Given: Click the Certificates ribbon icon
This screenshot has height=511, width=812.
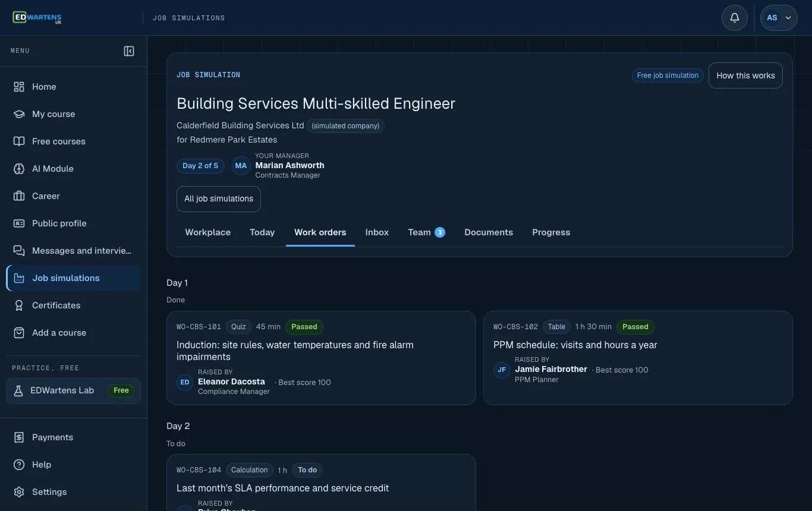Looking at the screenshot, I should [x=19, y=305].
